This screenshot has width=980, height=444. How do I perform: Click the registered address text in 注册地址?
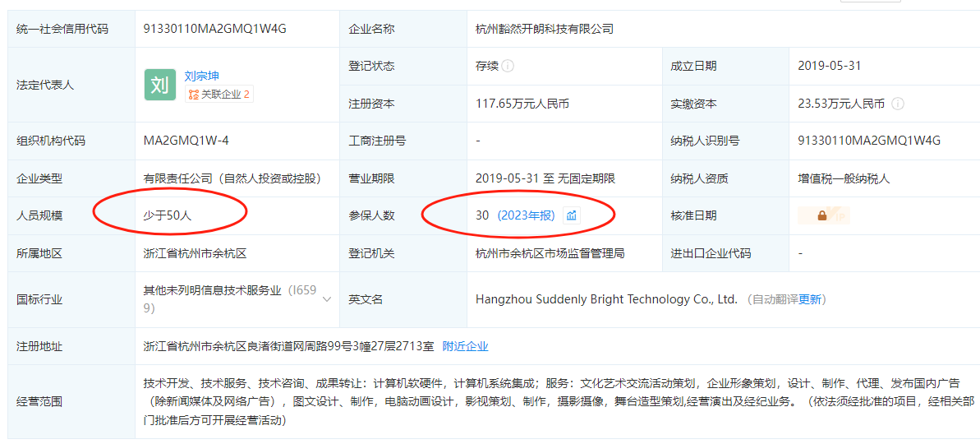(x=288, y=346)
